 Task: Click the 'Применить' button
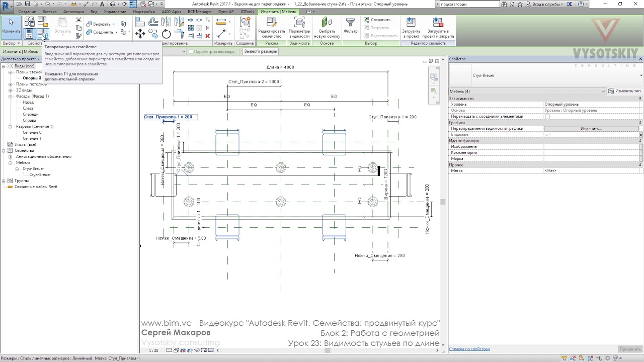point(630,349)
